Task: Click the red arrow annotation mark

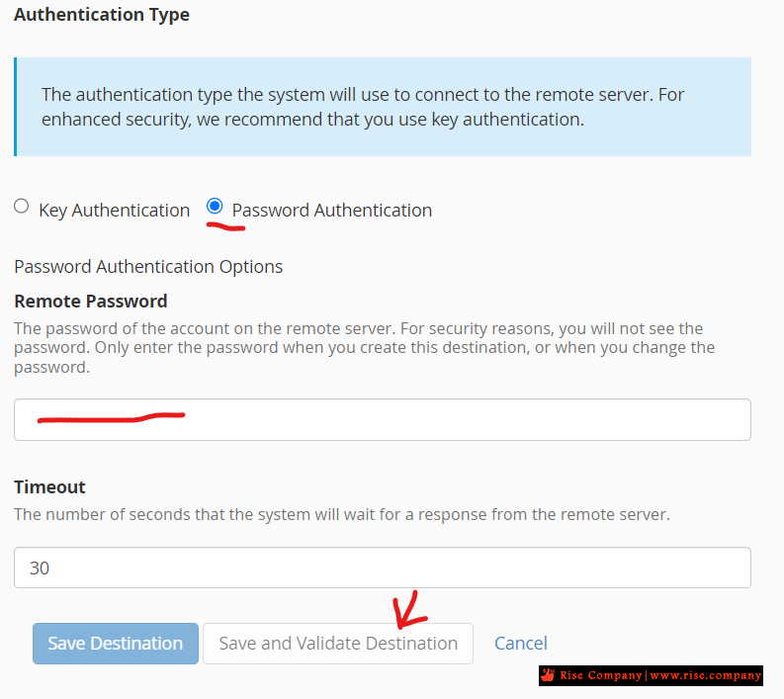Action: click(x=409, y=609)
